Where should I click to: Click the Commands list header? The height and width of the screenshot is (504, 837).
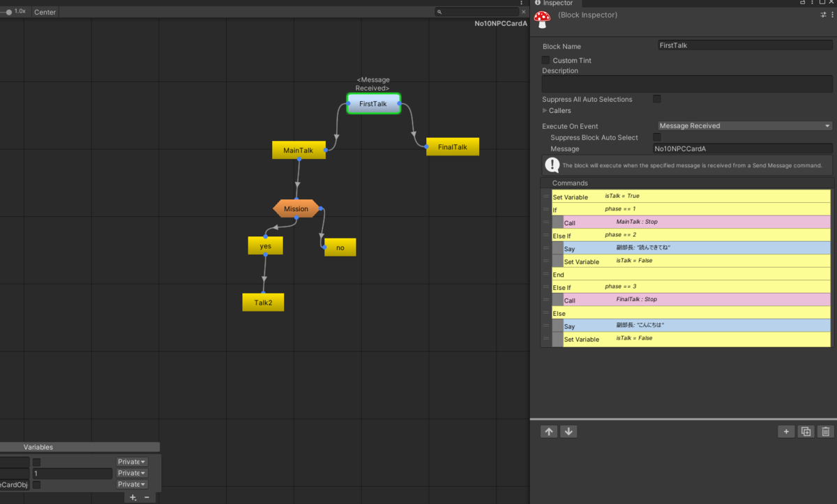click(686, 183)
